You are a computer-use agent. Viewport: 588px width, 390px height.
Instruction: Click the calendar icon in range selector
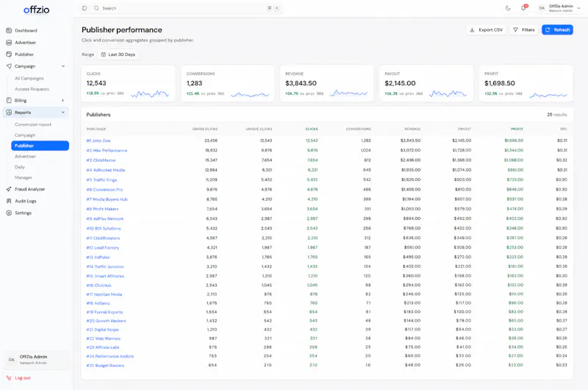pyautogui.click(x=104, y=54)
